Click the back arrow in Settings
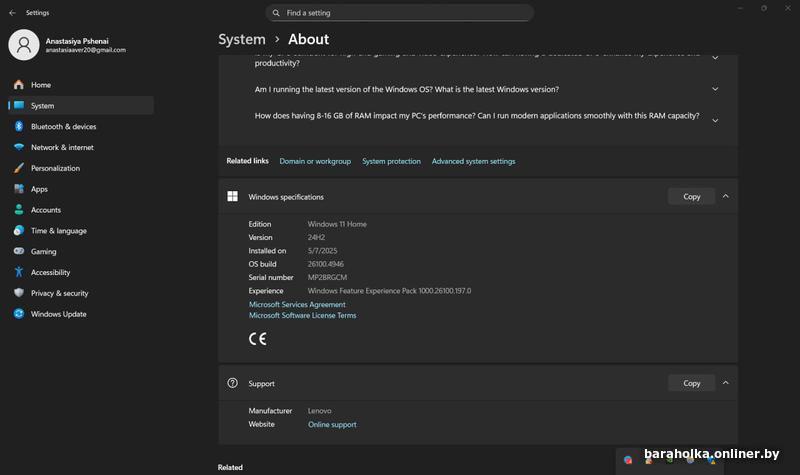 12,13
